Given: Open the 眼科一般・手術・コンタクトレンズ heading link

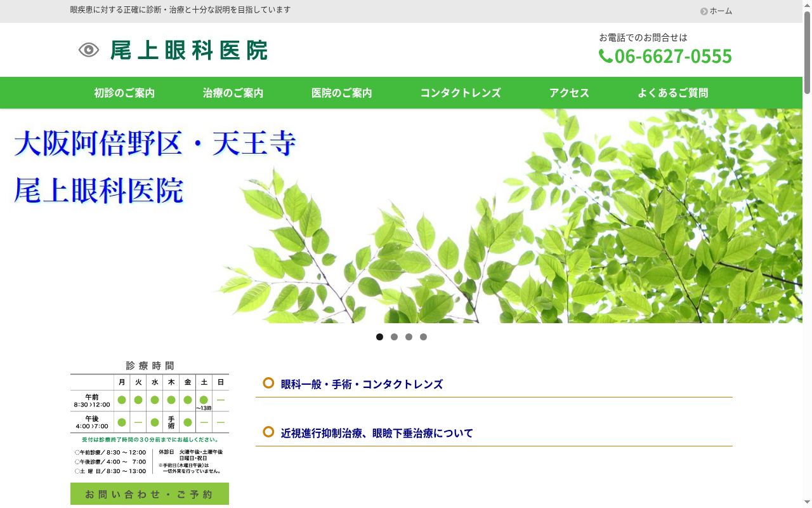Looking at the screenshot, I should (x=362, y=384).
